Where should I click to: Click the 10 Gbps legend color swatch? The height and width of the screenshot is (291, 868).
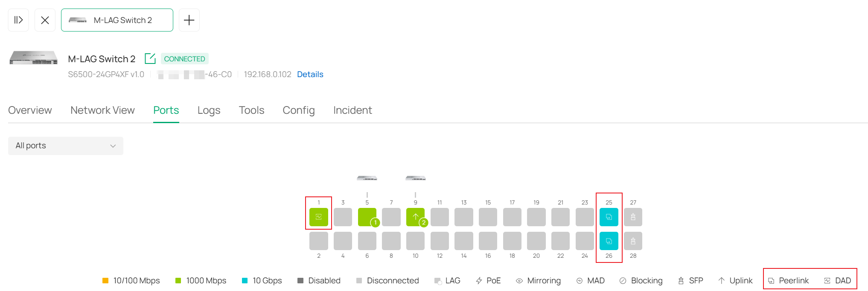[245, 280]
